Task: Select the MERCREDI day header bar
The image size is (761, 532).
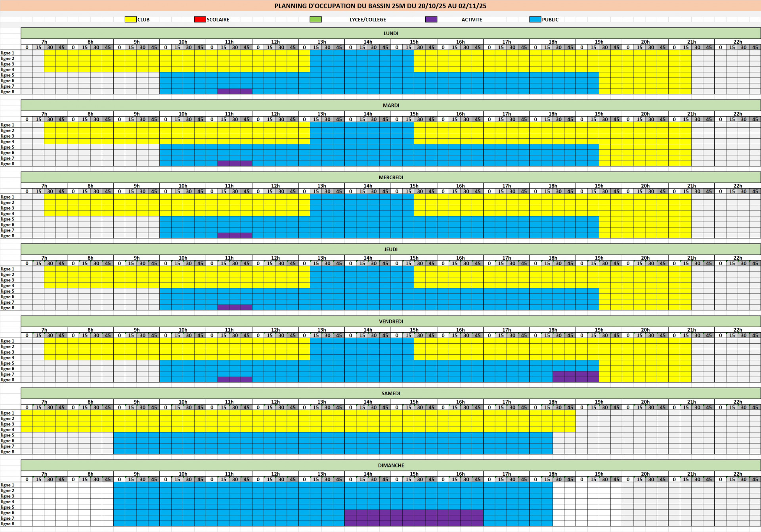Action: pos(390,177)
